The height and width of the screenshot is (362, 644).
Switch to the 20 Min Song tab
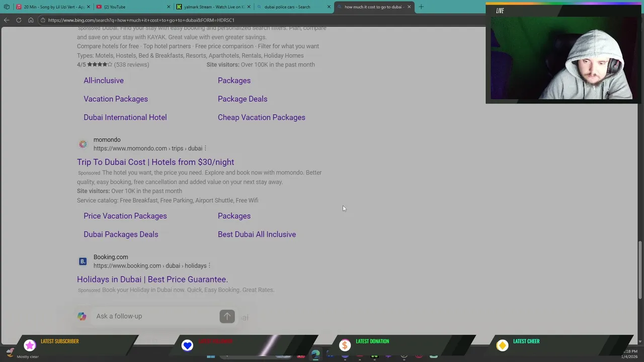(x=53, y=7)
